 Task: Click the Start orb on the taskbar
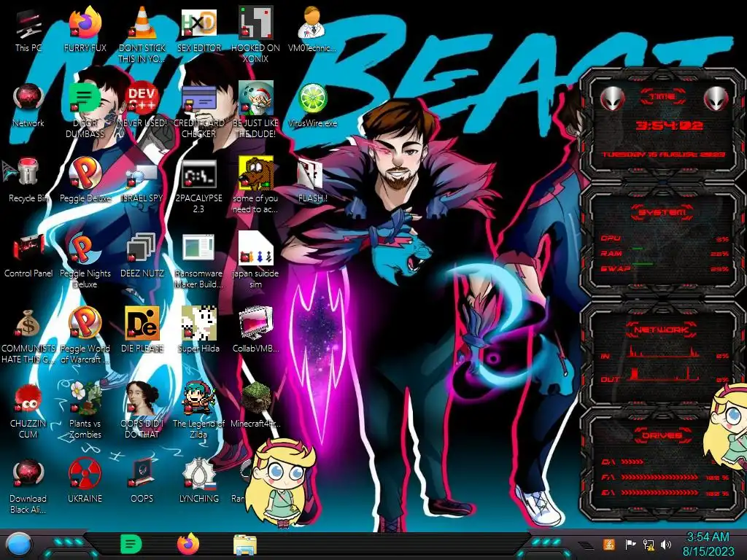pos(18,545)
